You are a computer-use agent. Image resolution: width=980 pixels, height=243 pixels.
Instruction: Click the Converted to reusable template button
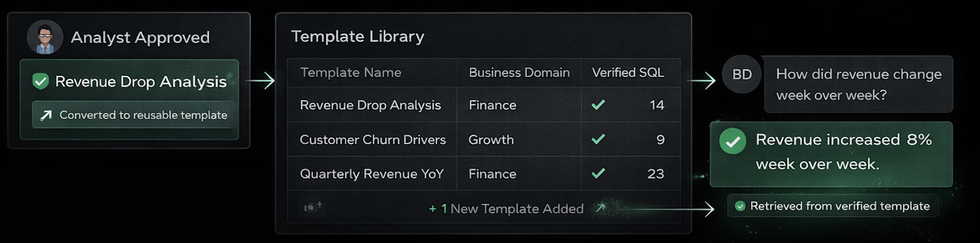pyautogui.click(x=134, y=115)
